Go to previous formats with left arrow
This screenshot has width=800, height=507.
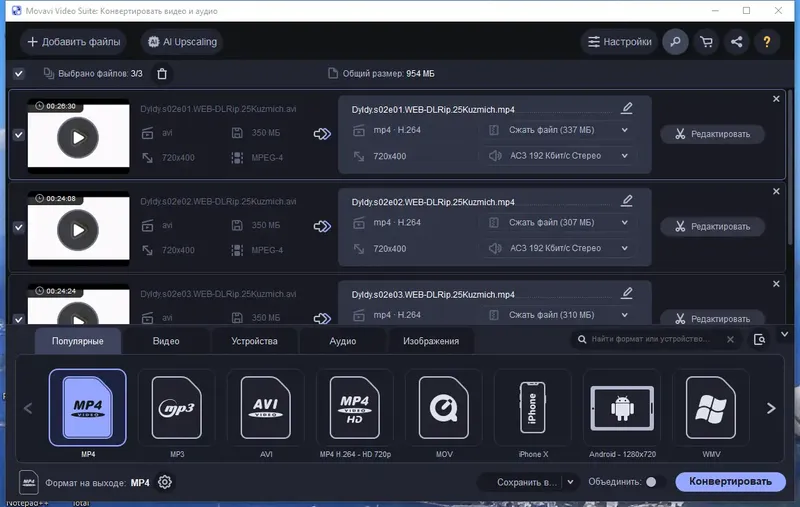(x=28, y=408)
